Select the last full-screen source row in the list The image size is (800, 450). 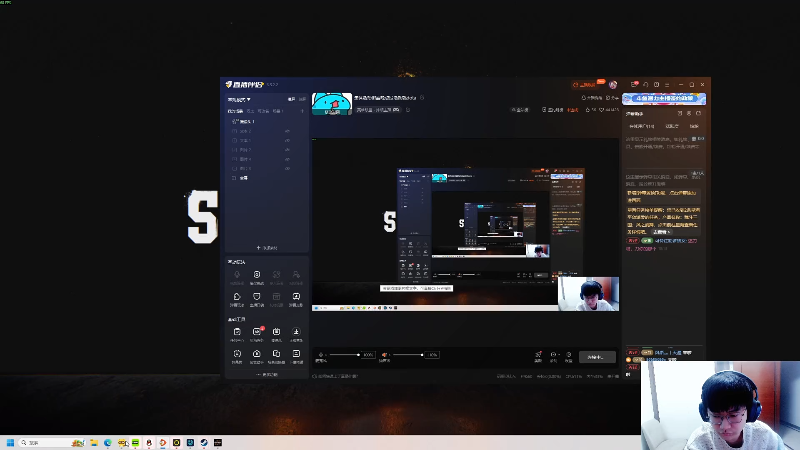265,178
